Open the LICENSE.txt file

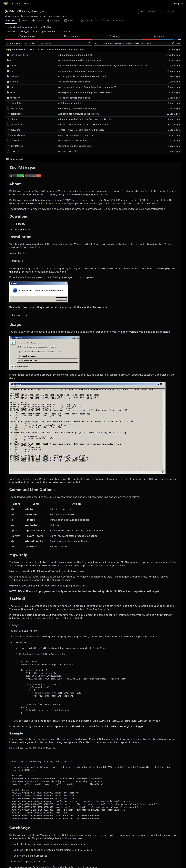click(x=16, y=140)
